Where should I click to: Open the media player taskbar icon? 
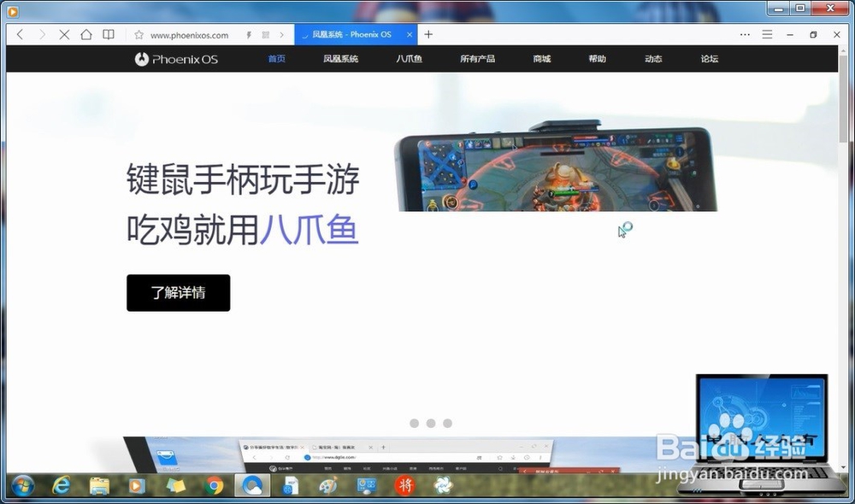(137, 485)
